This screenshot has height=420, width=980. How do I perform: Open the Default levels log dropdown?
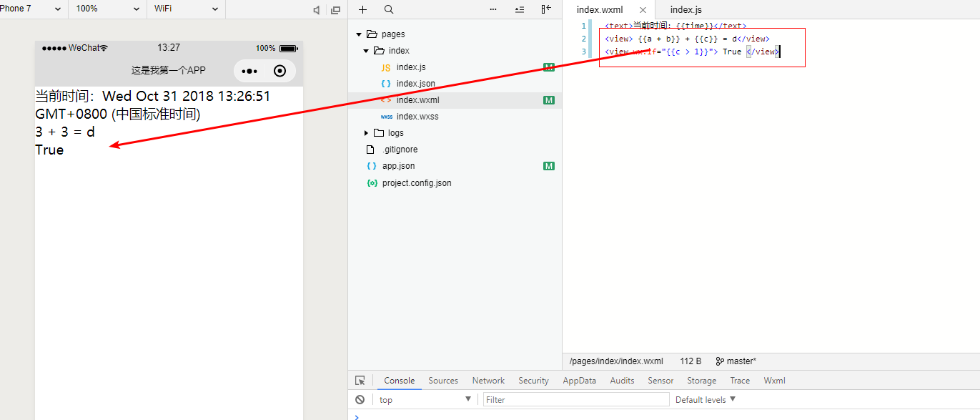706,400
